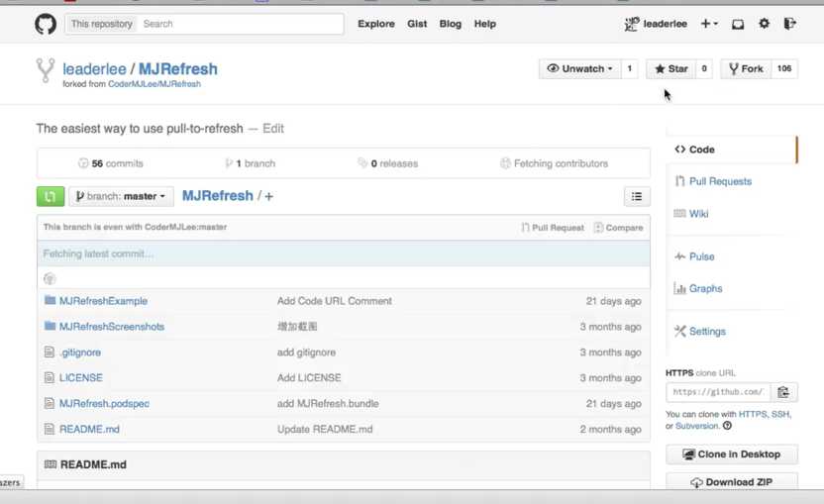This screenshot has height=504, width=824.
Task: Click the LICENSE file icon
Action: [50, 377]
